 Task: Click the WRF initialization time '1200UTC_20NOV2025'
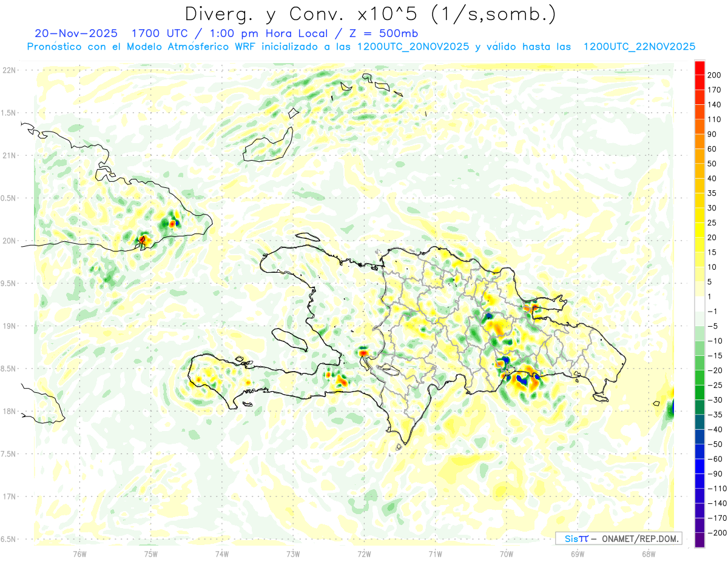pyautogui.click(x=413, y=46)
